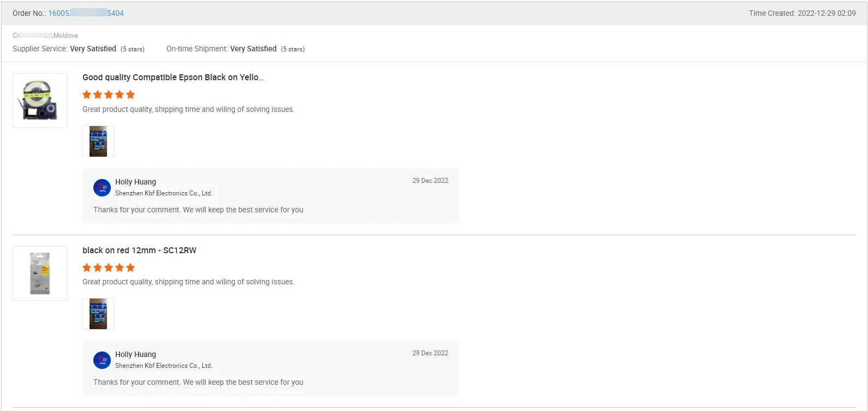
Task: Open Shenzhen Kbf Electronics in the Epson review reply
Action: point(164,193)
